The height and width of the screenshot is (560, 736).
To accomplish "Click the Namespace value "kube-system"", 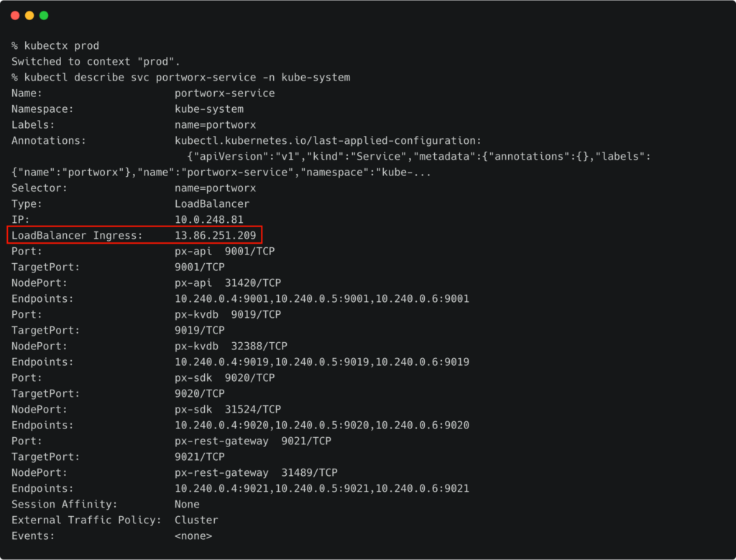I will click(x=209, y=109).
